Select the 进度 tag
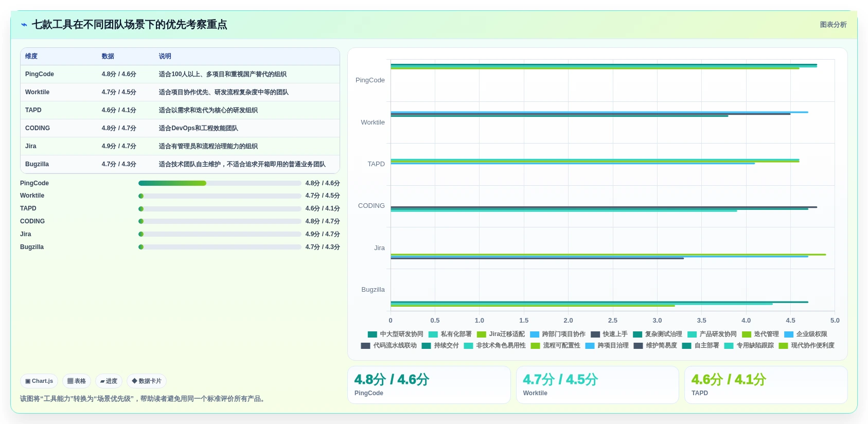This screenshot has height=424, width=868. coord(109,381)
